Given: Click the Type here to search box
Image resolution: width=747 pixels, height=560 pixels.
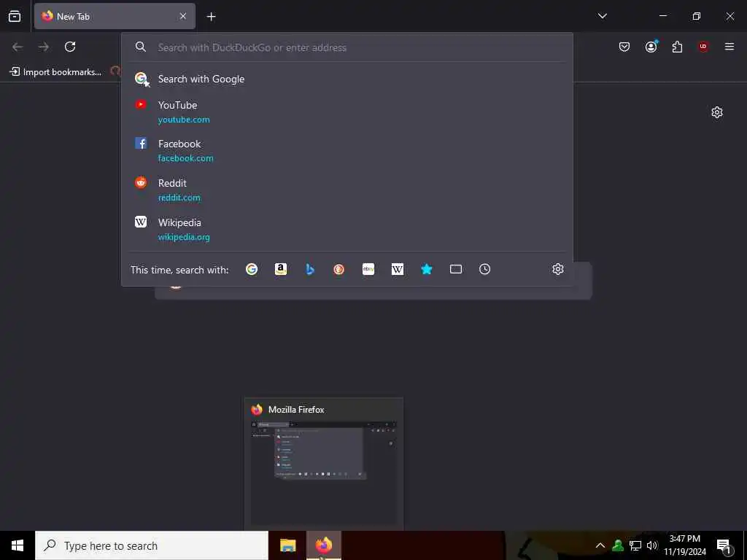Looking at the screenshot, I should [152, 545].
